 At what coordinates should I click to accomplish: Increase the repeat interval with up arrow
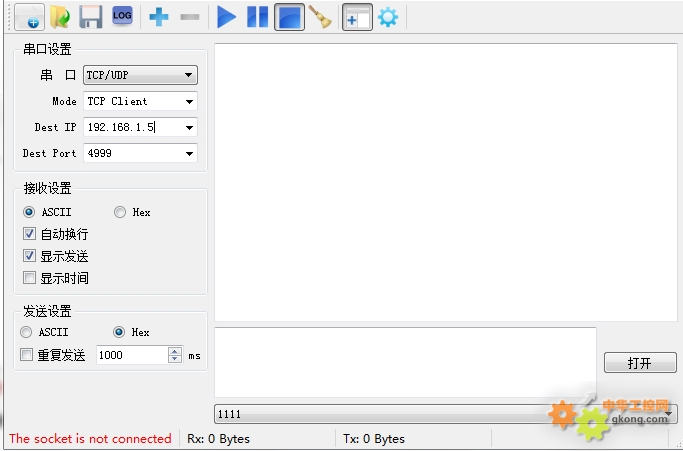click(x=175, y=350)
